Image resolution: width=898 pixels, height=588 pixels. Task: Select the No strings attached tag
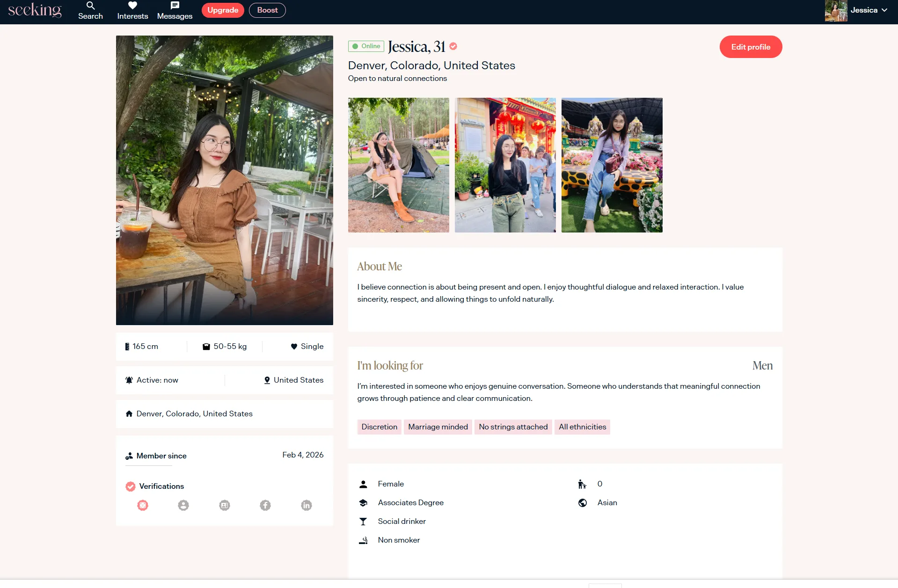coord(513,427)
